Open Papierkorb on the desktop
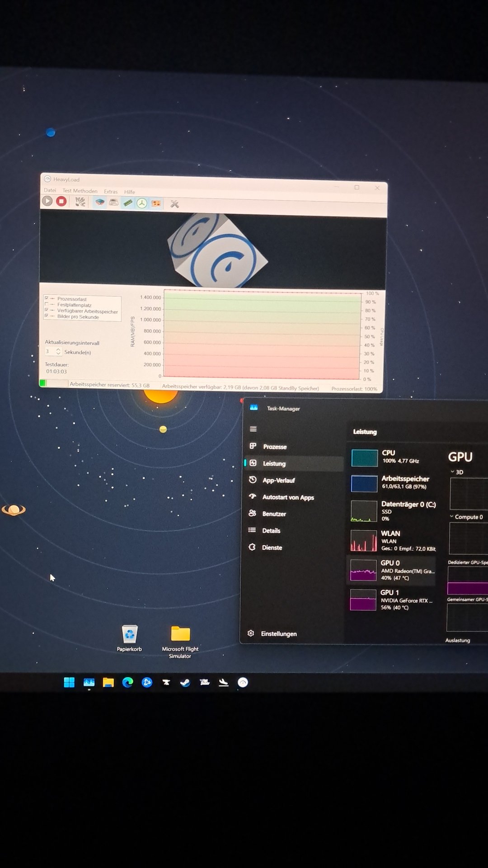488x868 pixels. coord(129,638)
